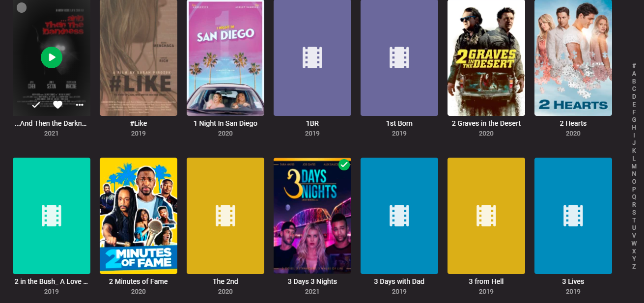
Task: Open the 2 Minutes of Fame poster
Action: (139, 216)
